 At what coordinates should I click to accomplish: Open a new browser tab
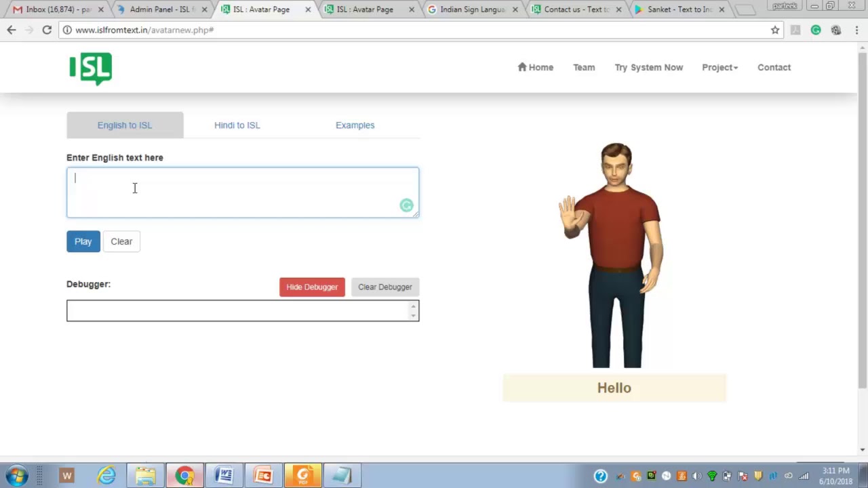coord(745,10)
